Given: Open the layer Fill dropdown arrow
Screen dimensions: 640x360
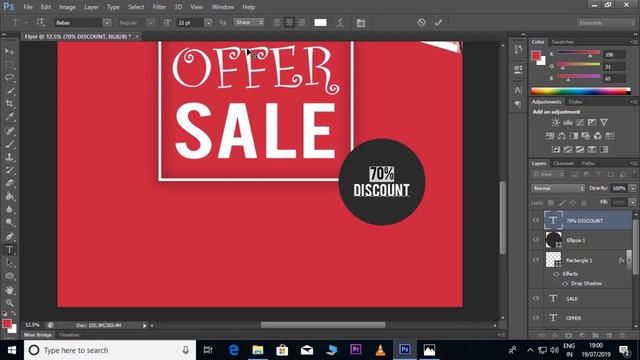Looking at the screenshot, I should point(633,202).
